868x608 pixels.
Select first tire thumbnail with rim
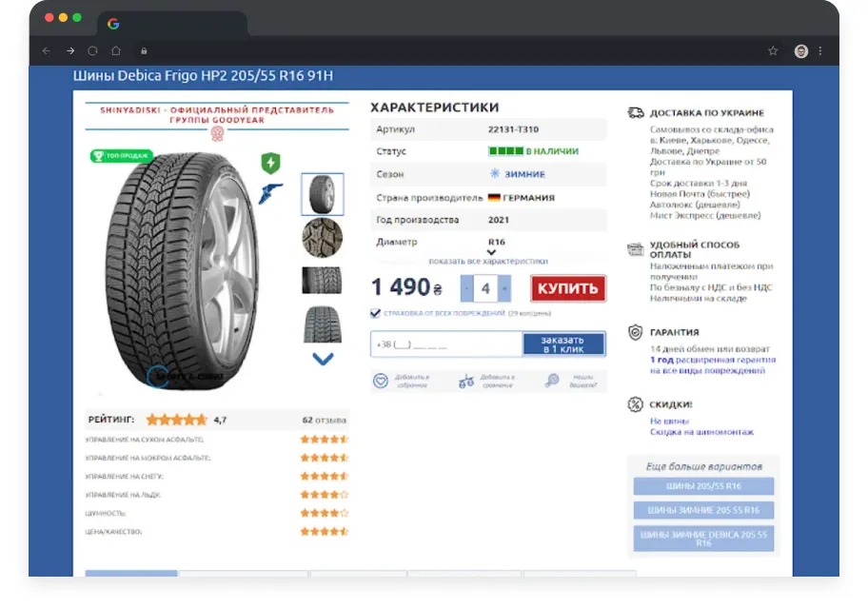click(x=323, y=194)
